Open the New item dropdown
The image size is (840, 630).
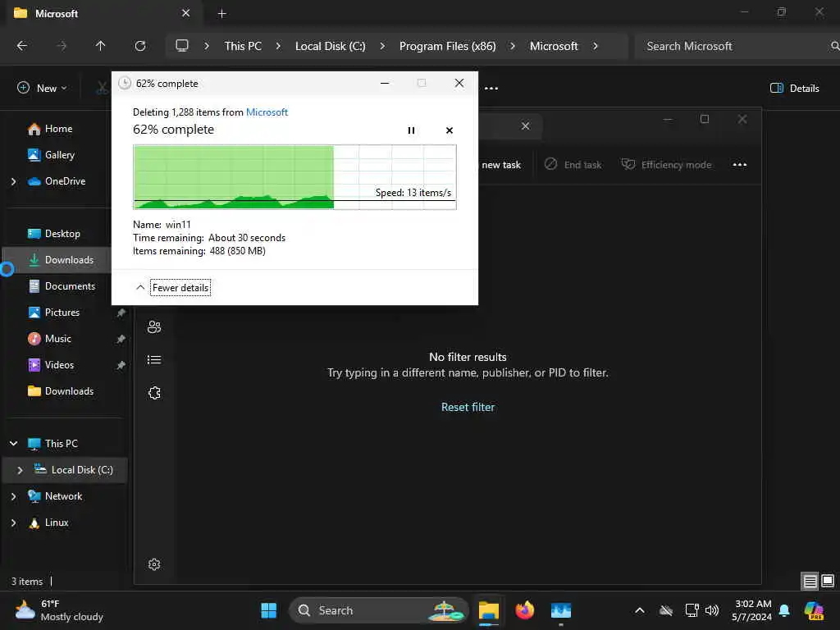(43, 89)
